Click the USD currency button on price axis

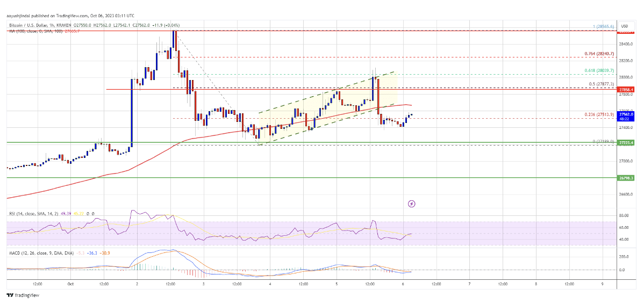pos(625,25)
